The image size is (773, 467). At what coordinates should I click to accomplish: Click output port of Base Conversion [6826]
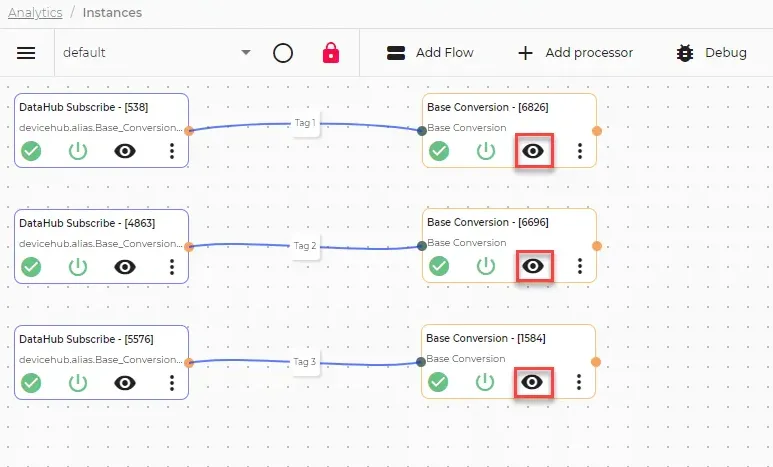tap(597, 131)
